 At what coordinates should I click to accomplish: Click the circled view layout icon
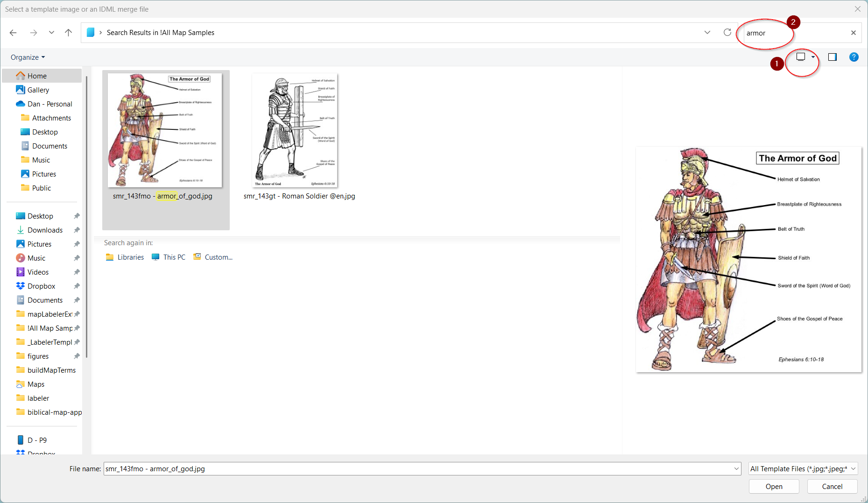(x=800, y=57)
